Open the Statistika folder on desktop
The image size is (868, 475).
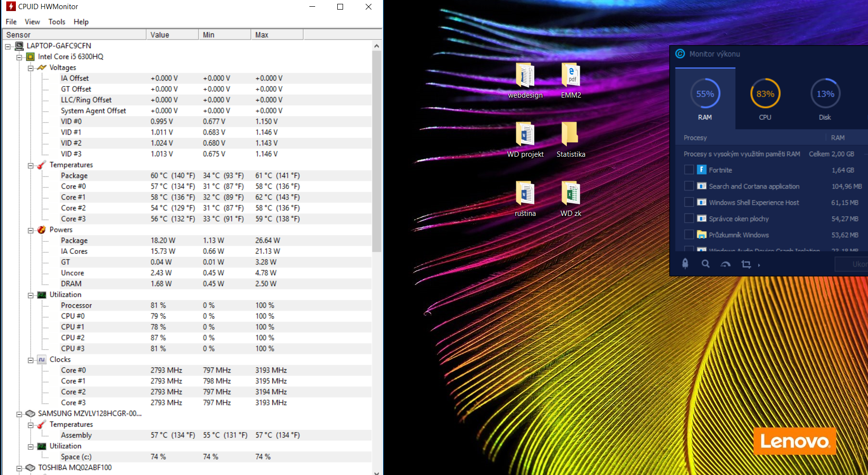click(571, 135)
